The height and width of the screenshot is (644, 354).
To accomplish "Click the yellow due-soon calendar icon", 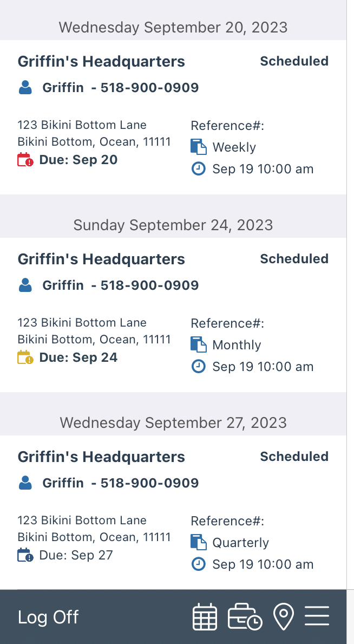I will pos(25,357).
